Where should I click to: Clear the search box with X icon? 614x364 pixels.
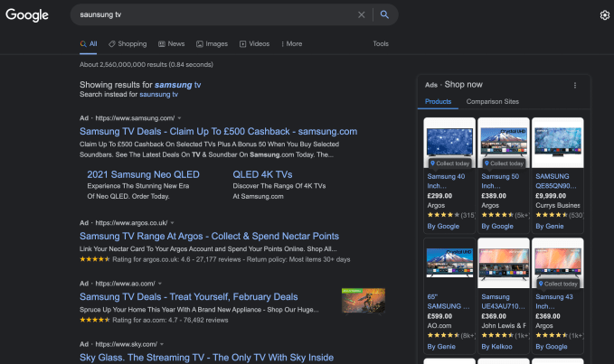(x=362, y=14)
